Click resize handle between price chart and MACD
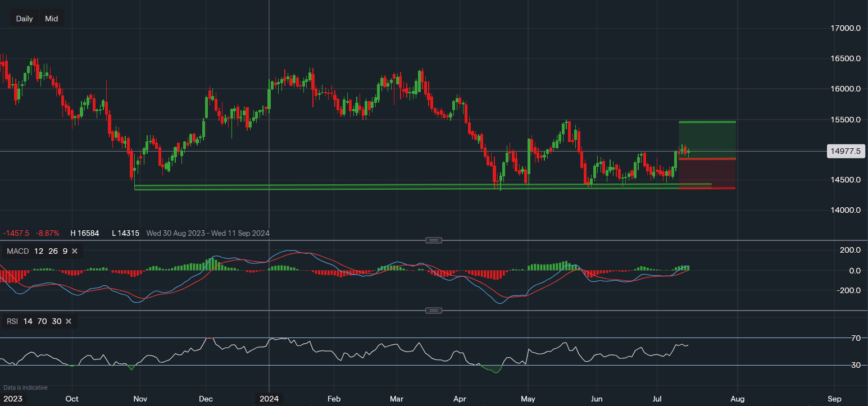 pyautogui.click(x=433, y=240)
